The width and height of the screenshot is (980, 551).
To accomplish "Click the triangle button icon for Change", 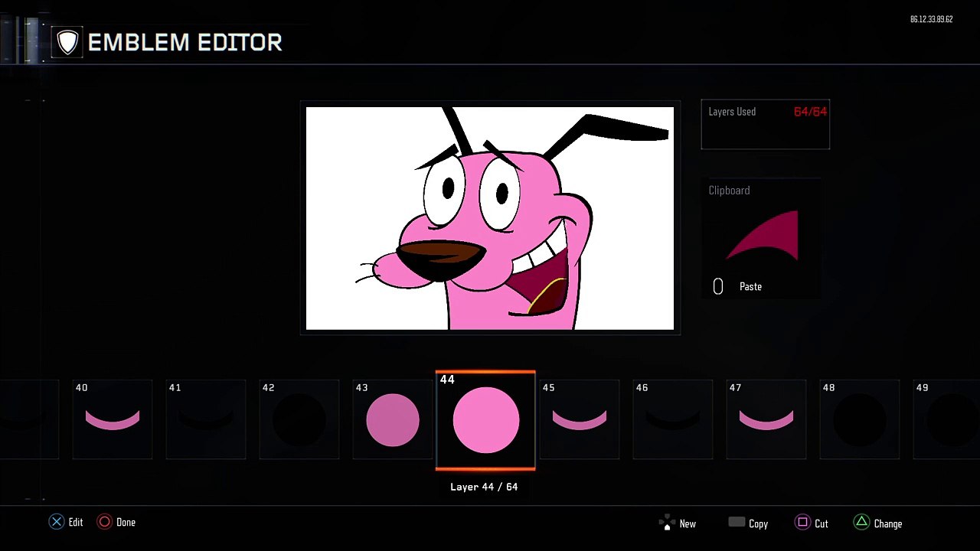I will [x=861, y=523].
